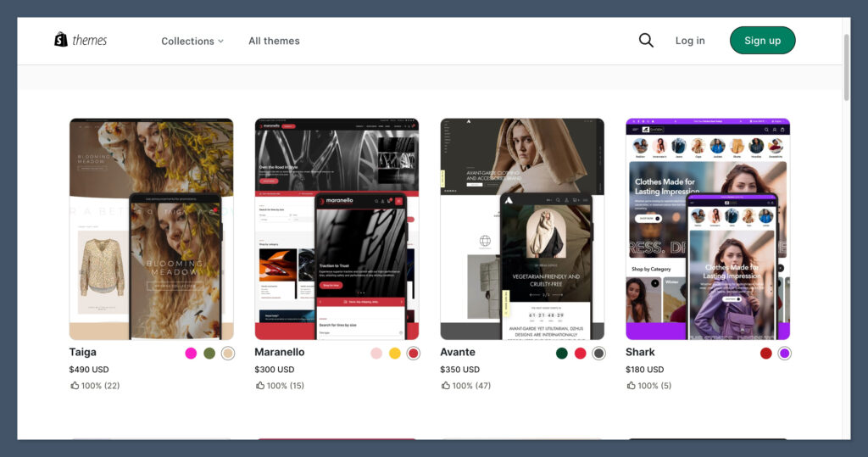The width and height of the screenshot is (868, 457).
Task: Open search with the magnifying glass icon
Action: click(x=646, y=41)
